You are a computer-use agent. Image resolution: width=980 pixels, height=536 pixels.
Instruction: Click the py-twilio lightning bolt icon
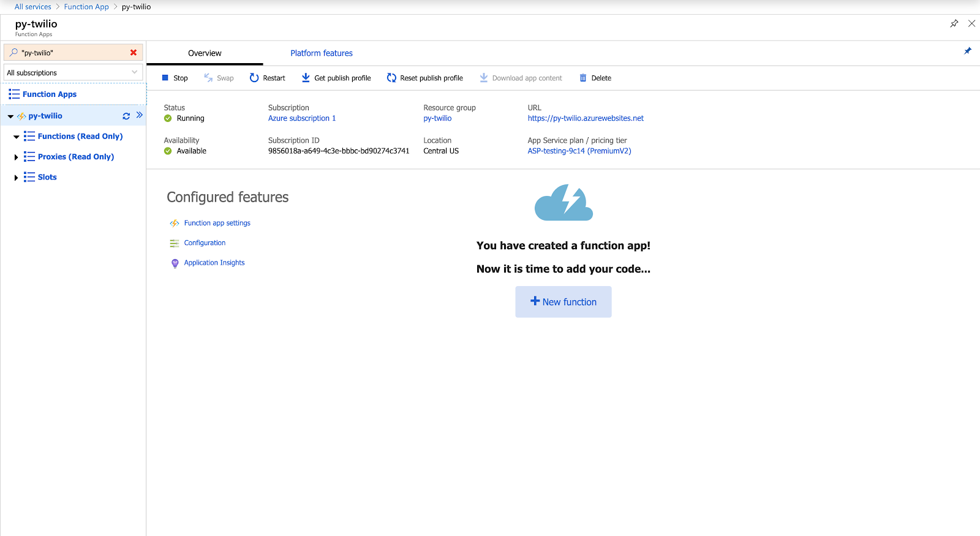pos(21,116)
